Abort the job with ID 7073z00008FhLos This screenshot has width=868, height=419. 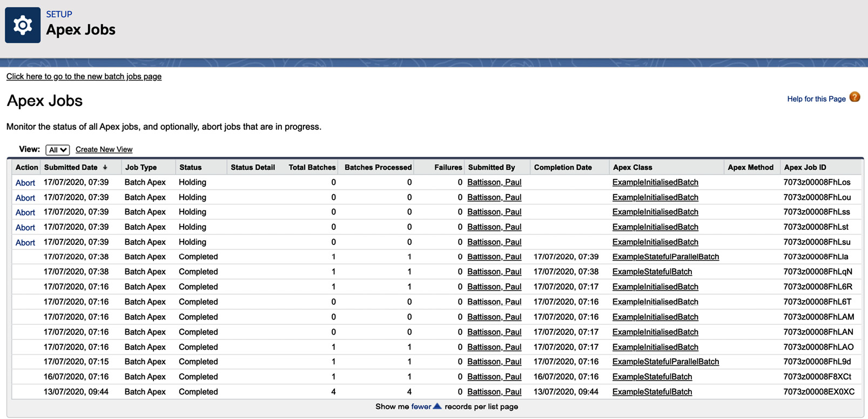click(25, 183)
